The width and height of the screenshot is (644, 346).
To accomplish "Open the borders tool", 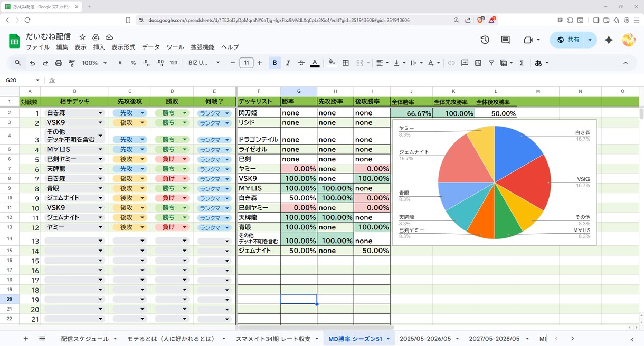I will pos(346,63).
